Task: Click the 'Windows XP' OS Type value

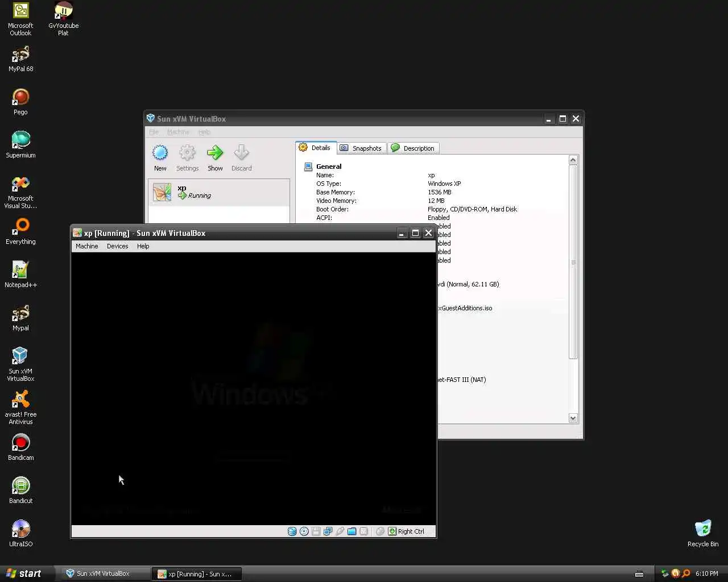Action: 444,184
